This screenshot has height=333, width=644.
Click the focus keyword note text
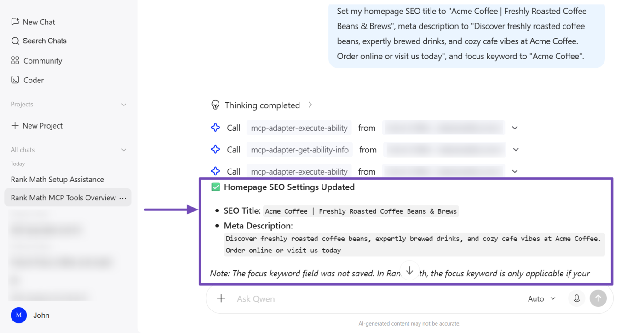tap(400, 274)
